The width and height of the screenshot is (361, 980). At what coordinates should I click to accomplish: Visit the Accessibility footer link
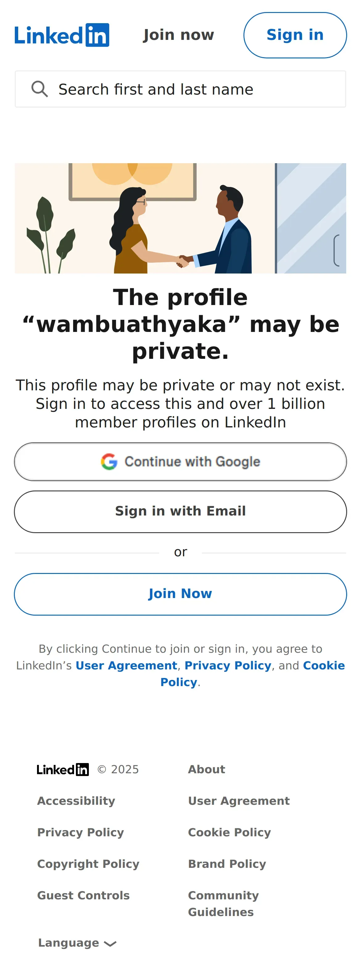pyautogui.click(x=76, y=801)
